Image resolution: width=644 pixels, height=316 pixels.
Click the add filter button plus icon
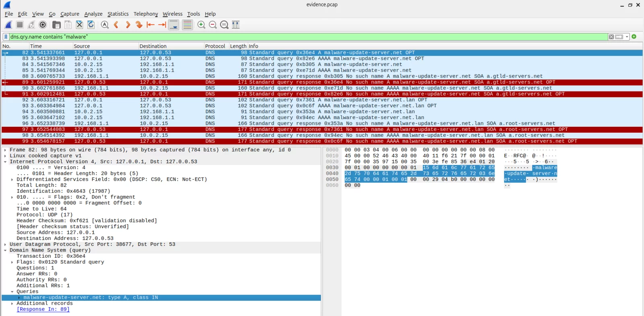tap(634, 37)
